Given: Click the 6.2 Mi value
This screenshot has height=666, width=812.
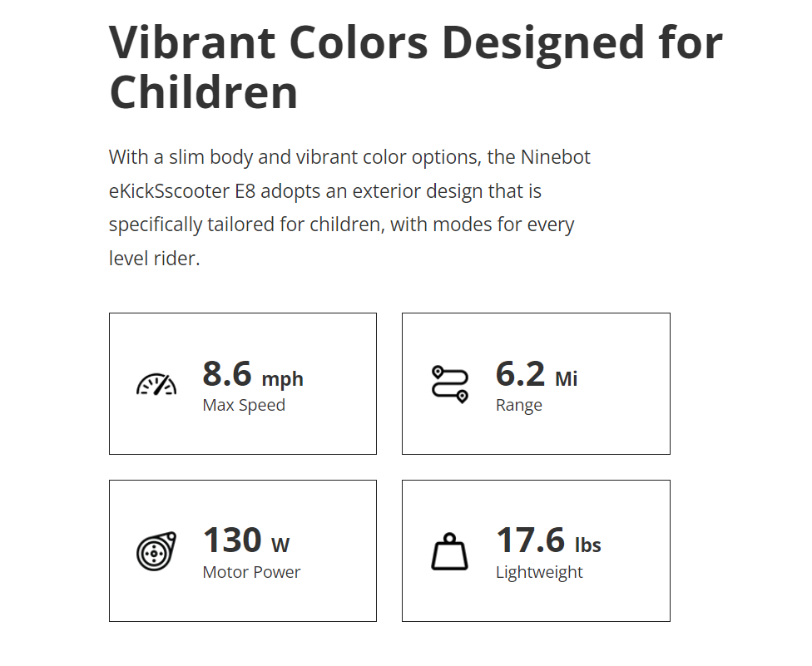Looking at the screenshot, I should pyautogui.click(x=520, y=374).
